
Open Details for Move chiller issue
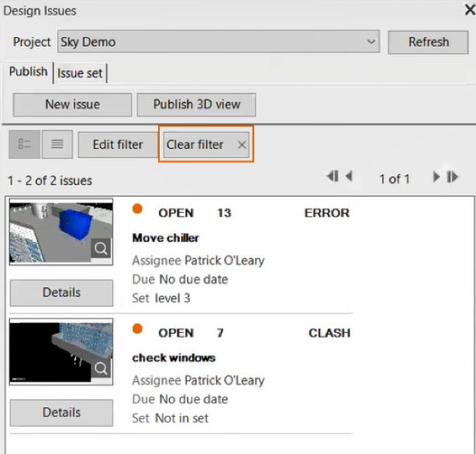[61, 293]
